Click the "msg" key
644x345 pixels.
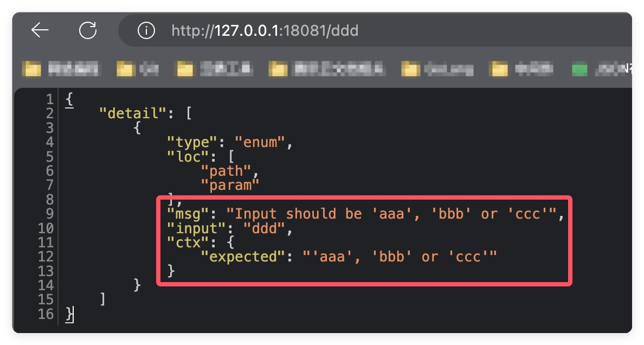tap(185, 214)
